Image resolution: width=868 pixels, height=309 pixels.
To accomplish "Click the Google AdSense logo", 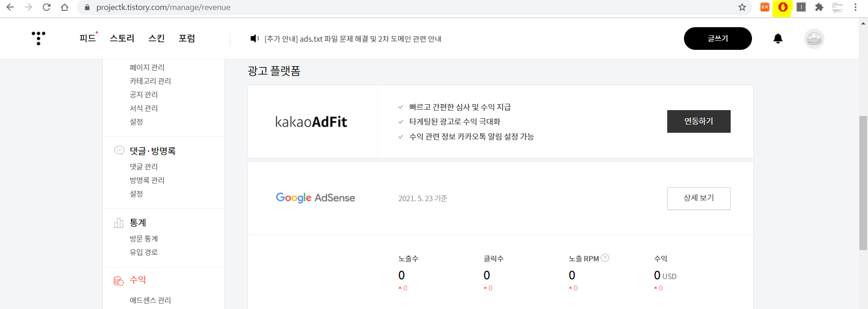I will [x=315, y=198].
